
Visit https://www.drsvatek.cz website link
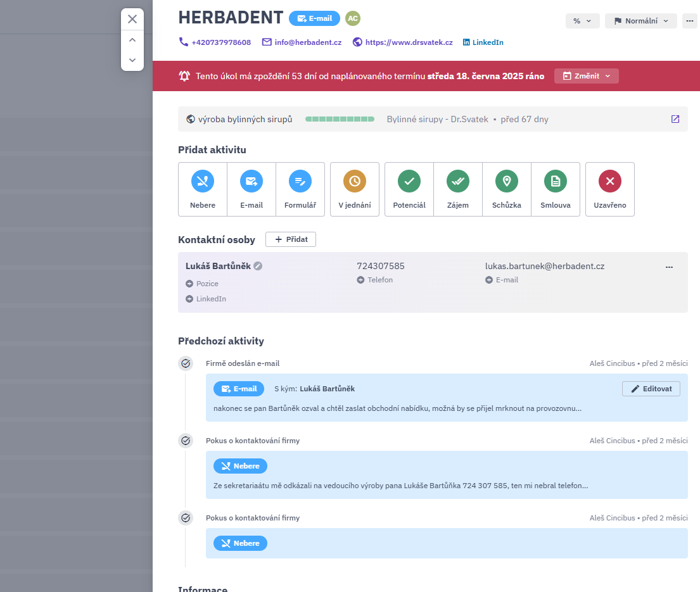coord(403,42)
